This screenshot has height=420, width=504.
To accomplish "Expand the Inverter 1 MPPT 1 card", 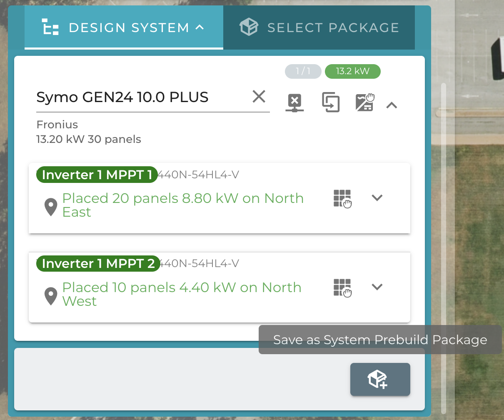I will click(377, 198).
